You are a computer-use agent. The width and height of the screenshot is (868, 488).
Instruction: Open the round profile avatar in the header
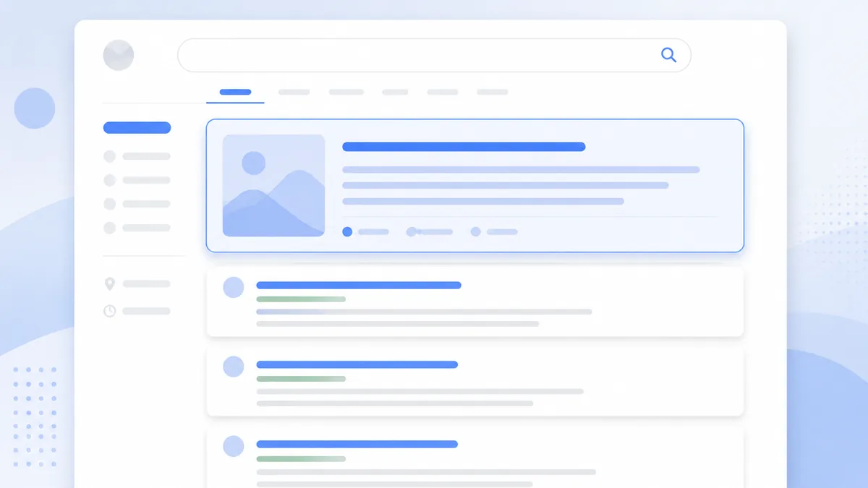coord(119,55)
